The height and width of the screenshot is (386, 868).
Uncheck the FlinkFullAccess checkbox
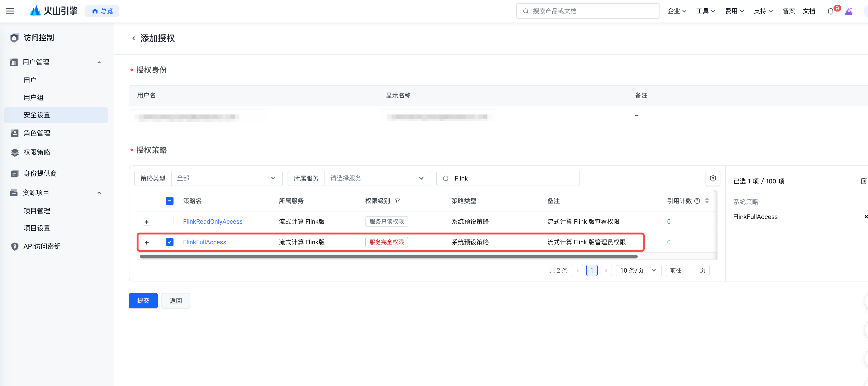(169, 242)
